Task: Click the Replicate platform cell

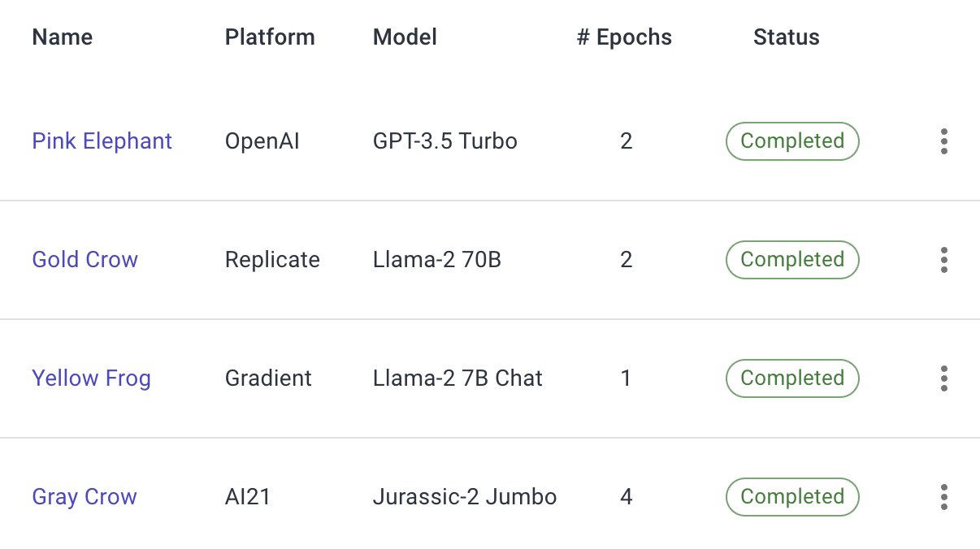Action: tap(272, 260)
